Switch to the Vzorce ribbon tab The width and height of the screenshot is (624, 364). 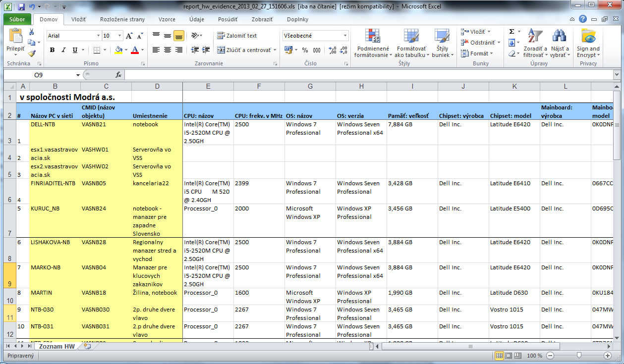(x=167, y=19)
